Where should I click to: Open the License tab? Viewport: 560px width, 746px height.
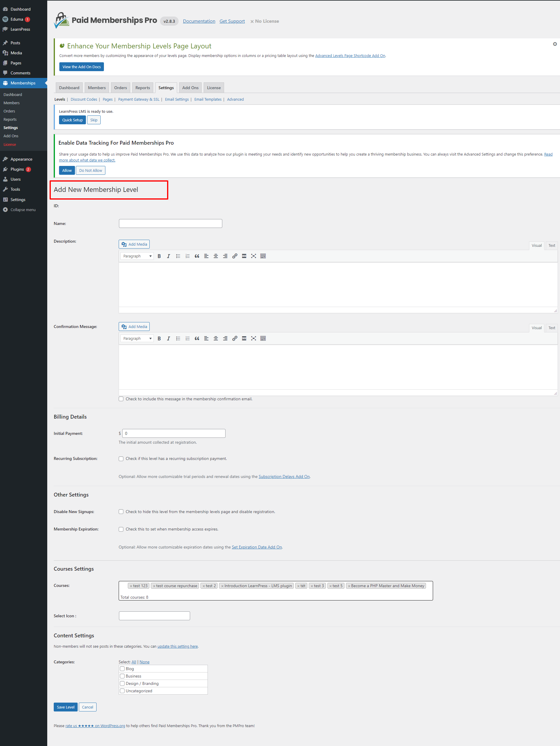pyautogui.click(x=214, y=88)
